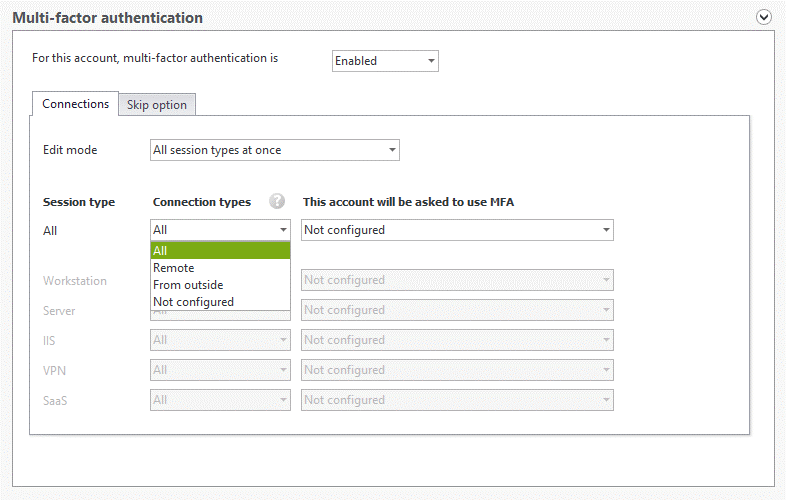Click the Server MFA Not configured dropdown

457,310
